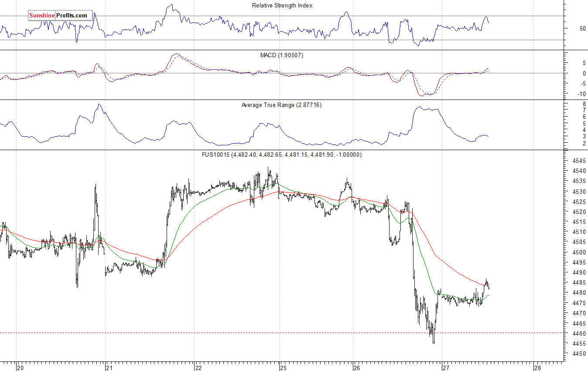Click the date label 21 on time axis
588x371 pixels.
tap(109, 368)
